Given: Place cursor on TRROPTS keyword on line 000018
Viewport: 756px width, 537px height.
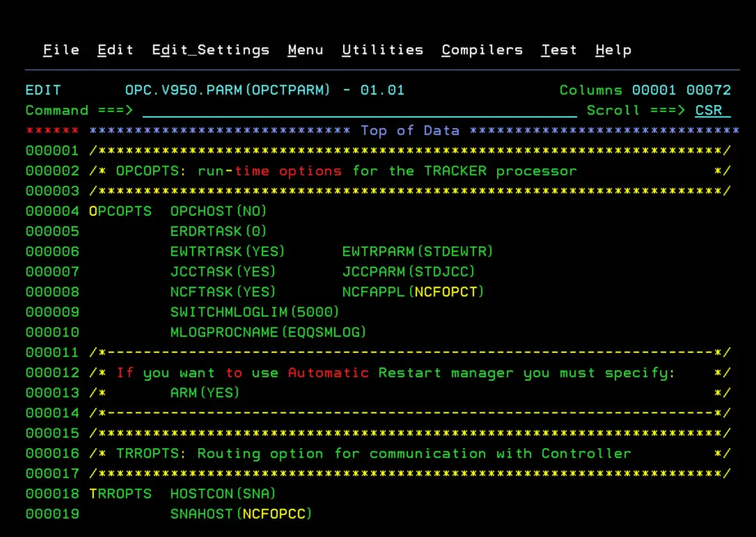Looking at the screenshot, I should [x=120, y=494].
